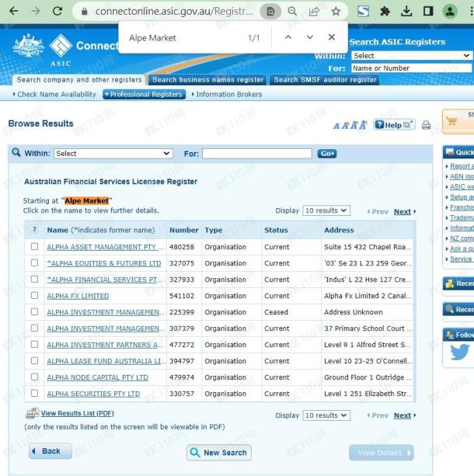This screenshot has width=474, height=476.
Task: Click View Details button
Action: click(x=382, y=453)
